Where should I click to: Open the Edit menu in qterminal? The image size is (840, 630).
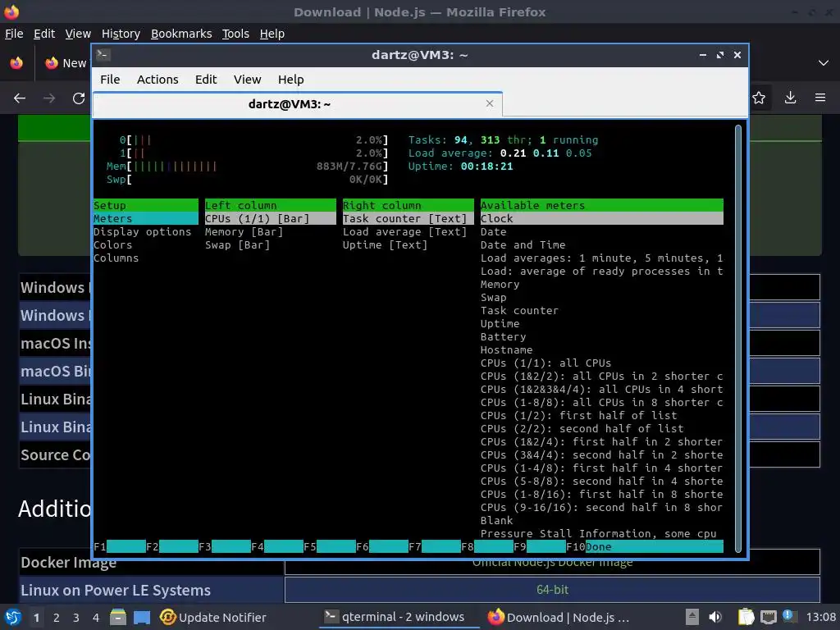206,80
